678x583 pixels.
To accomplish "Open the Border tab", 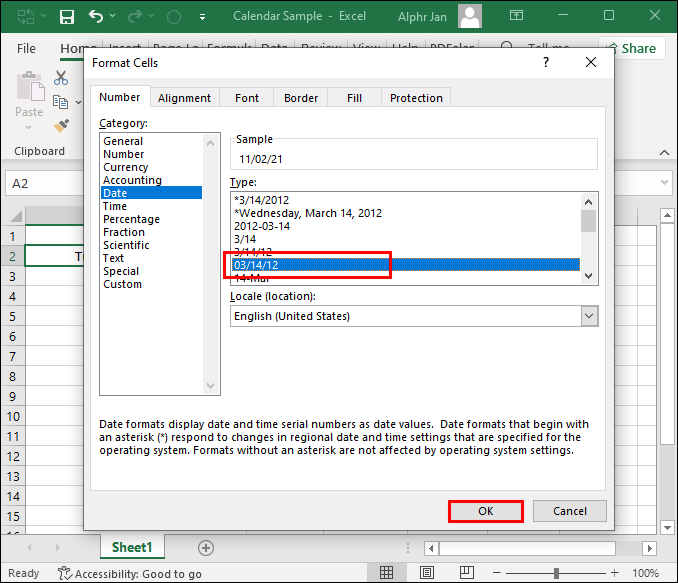I will coord(300,98).
